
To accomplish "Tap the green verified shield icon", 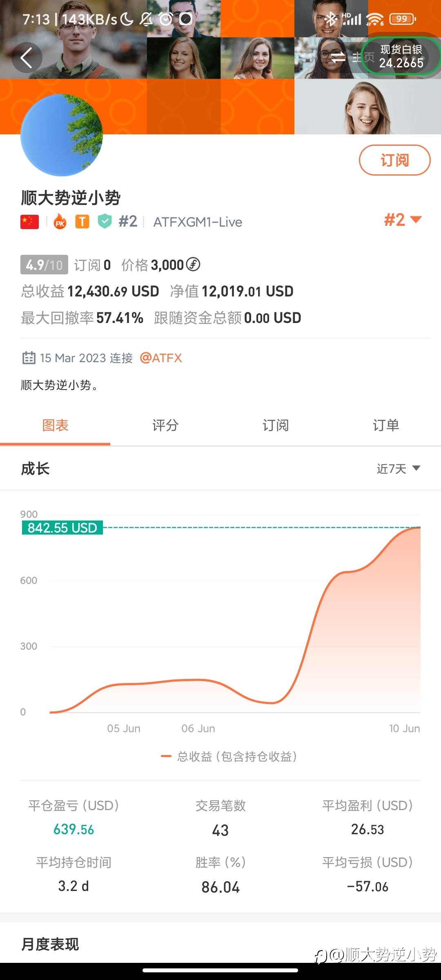I will pyautogui.click(x=105, y=221).
